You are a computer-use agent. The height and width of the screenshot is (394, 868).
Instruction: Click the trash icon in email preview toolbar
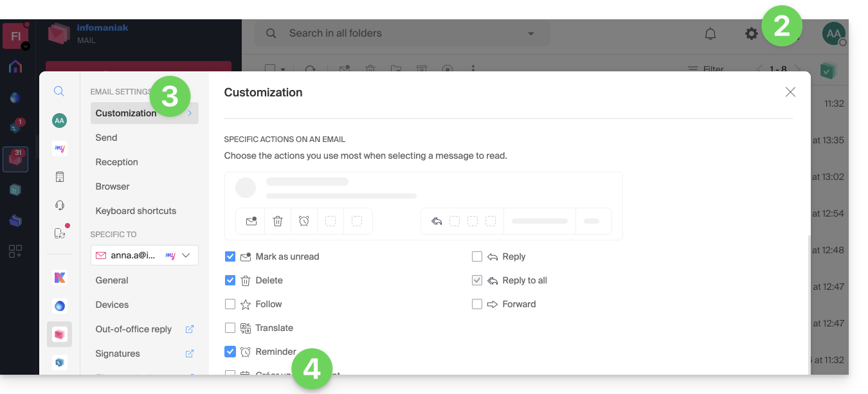point(278,221)
